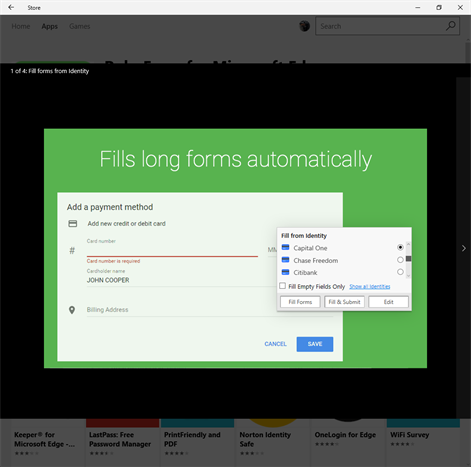Click the identity list scrollbar thumb
Screen dimensions: 471x467
coord(408,259)
